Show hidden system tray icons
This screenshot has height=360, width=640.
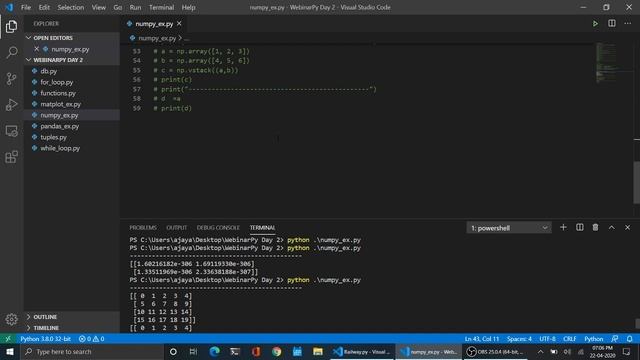540,351
